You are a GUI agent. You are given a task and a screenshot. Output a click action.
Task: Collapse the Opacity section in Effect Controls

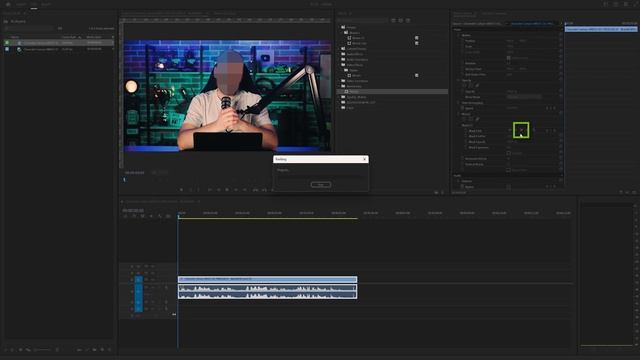(x=458, y=80)
